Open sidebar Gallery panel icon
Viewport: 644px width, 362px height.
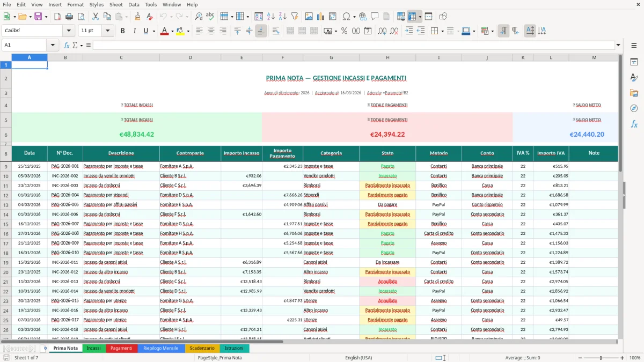tap(634, 93)
